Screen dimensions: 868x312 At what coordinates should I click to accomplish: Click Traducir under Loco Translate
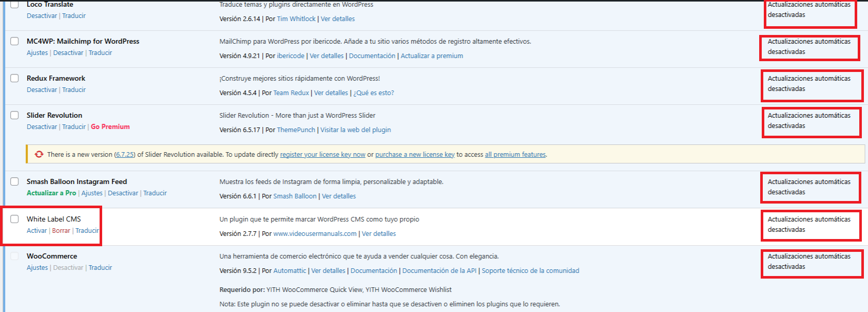click(x=74, y=16)
